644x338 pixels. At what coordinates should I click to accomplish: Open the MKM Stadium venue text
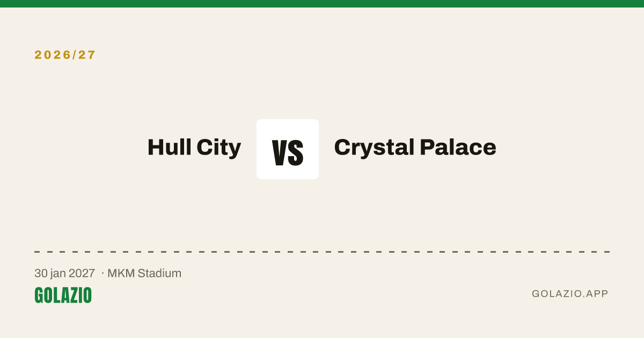(x=144, y=273)
